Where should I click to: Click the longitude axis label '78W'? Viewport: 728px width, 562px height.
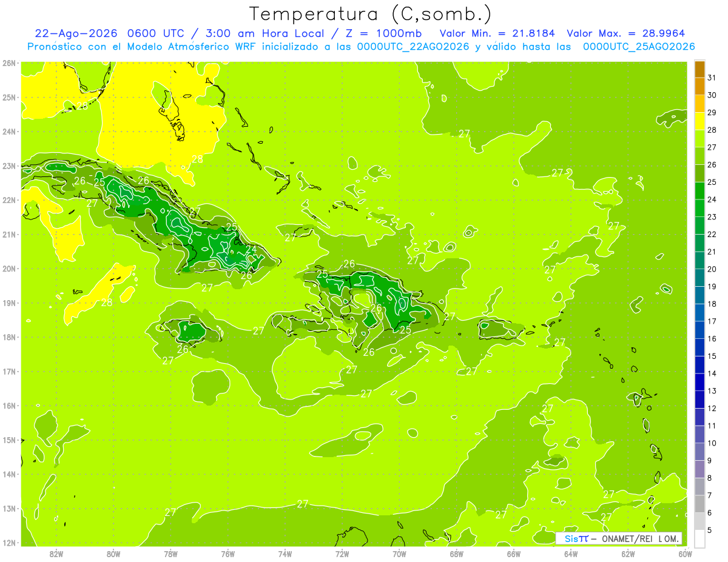click(170, 554)
